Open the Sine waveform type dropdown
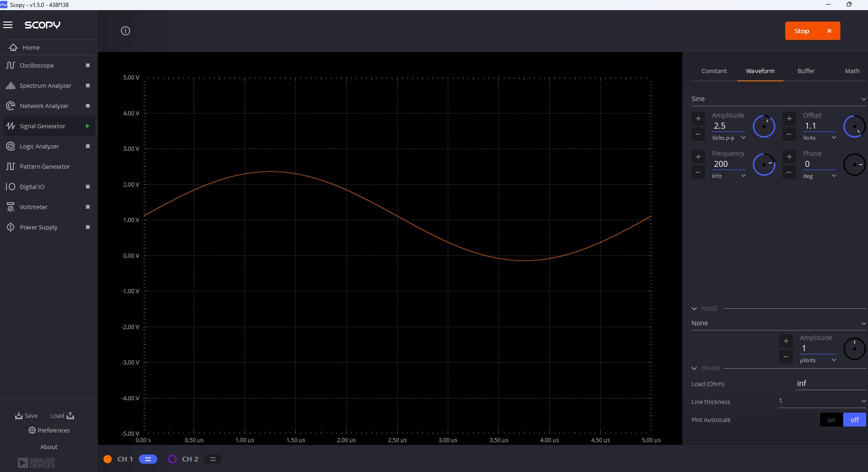This screenshot has width=868, height=472. (778, 99)
